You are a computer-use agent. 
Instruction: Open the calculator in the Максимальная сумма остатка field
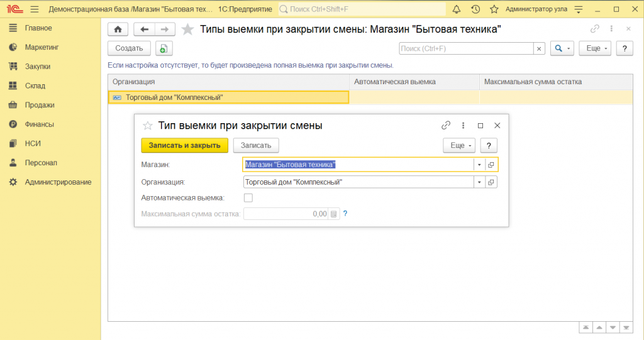[334, 214]
